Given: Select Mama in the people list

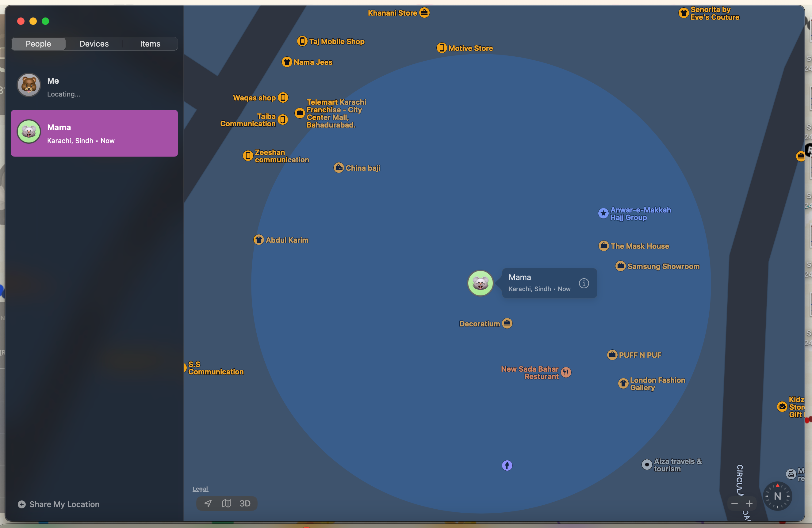Looking at the screenshot, I should (94, 133).
